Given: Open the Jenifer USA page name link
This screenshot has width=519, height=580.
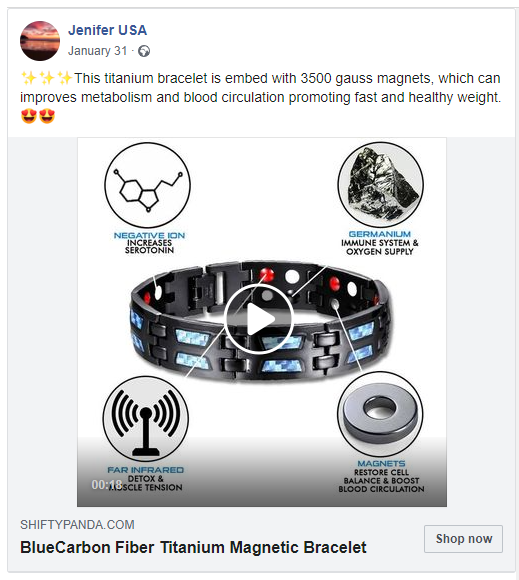Looking at the screenshot, I should [107, 30].
